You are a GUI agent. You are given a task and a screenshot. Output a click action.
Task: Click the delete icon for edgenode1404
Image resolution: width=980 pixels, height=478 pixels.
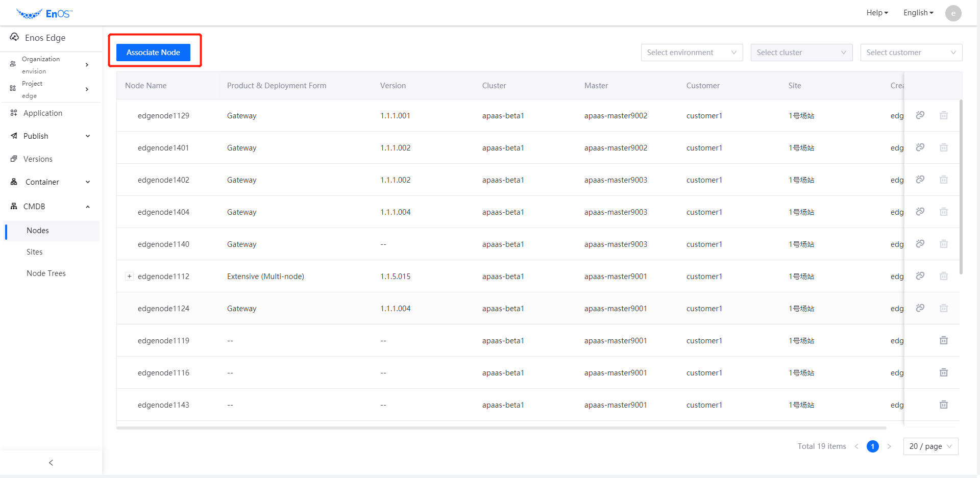tap(944, 212)
